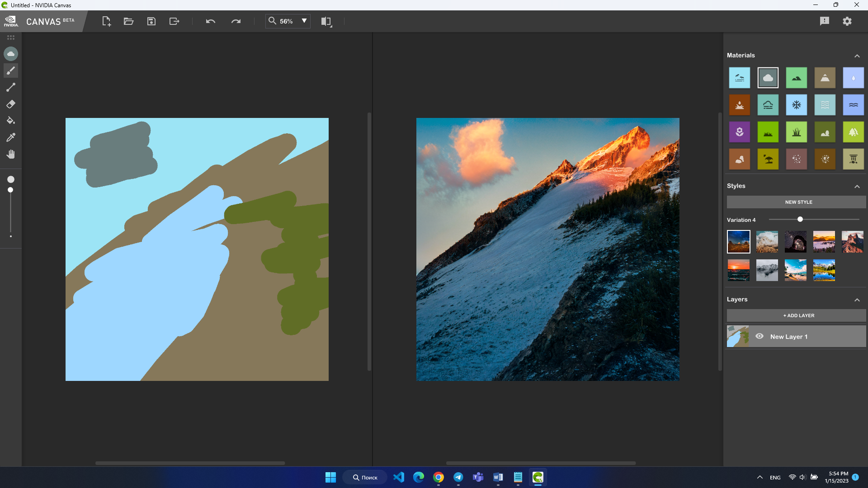This screenshot has width=868, height=488.
Task: Select the Eyedropper tool
Action: click(x=11, y=137)
